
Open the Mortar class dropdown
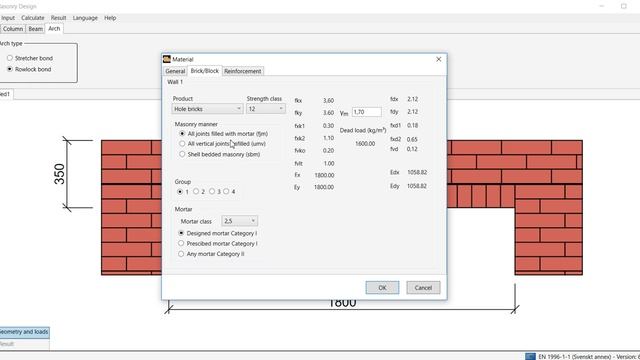click(240, 221)
